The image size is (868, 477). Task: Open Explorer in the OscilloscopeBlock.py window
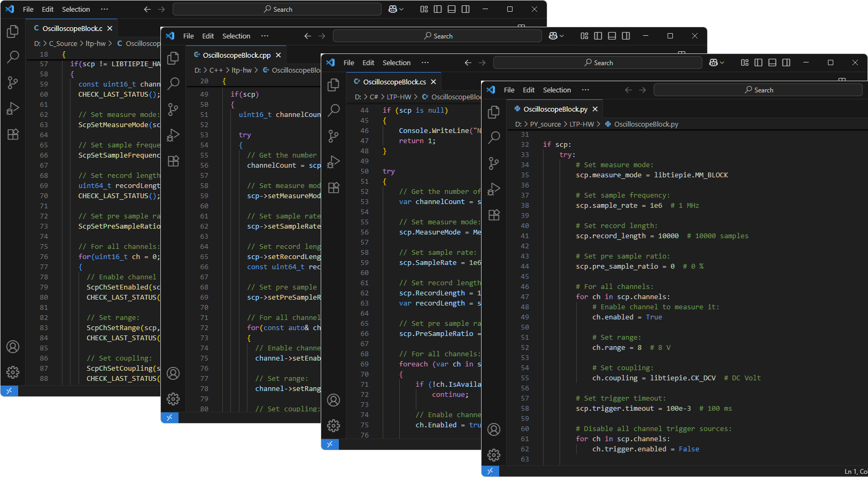(494, 112)
